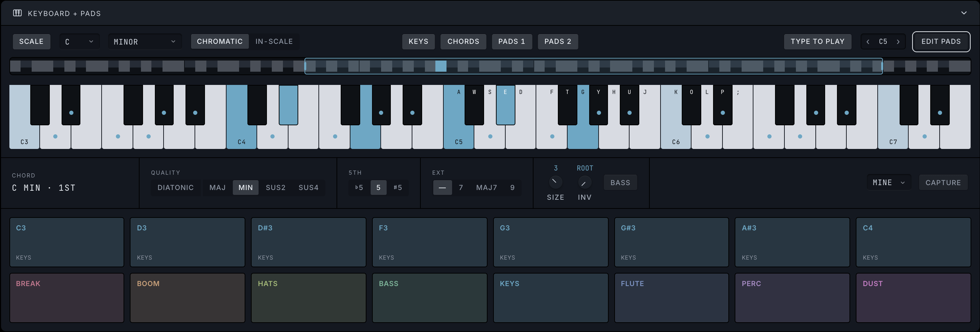
Task: Trigger the G#3 KEYS pad
Action: [671, 242]
